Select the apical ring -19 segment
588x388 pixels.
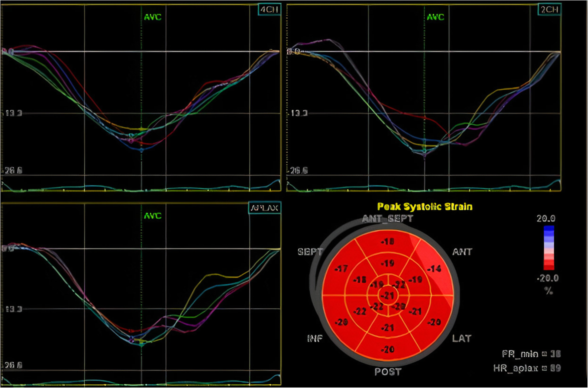tap(377, 284)
